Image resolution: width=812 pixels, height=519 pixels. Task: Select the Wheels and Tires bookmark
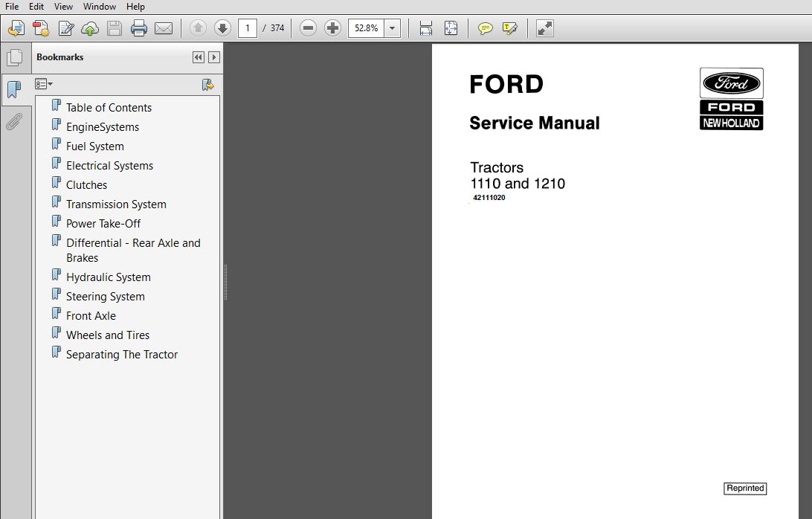[x=108, y=335]
